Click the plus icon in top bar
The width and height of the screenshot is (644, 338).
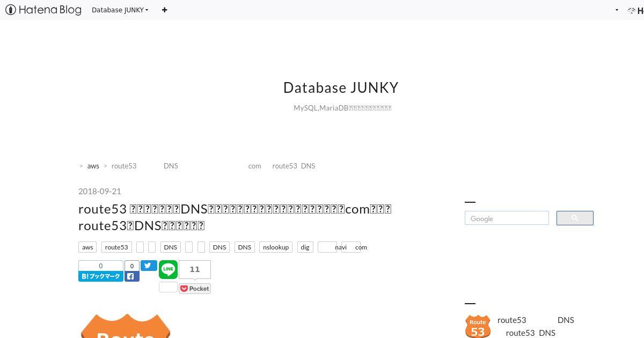point(164,10)
